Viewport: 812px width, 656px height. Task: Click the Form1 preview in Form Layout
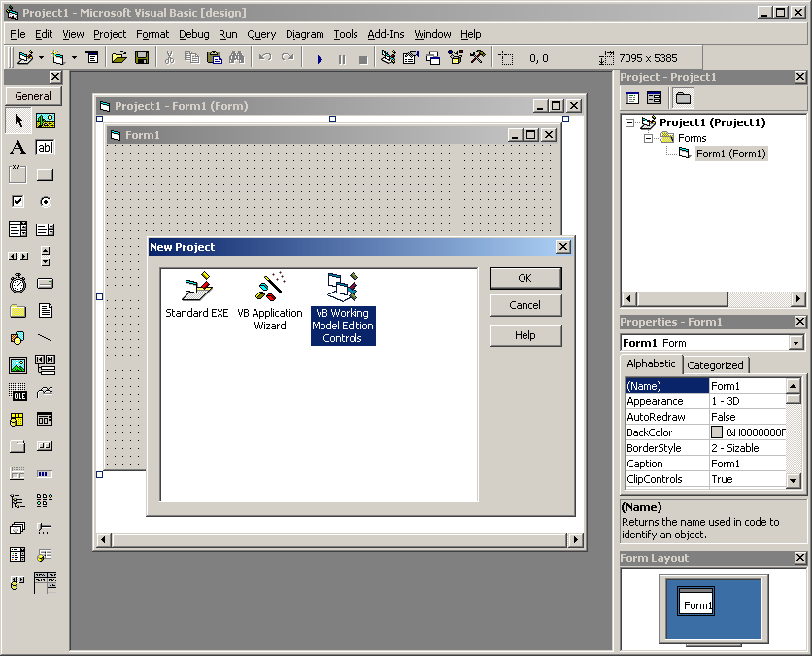click(696, 601)
